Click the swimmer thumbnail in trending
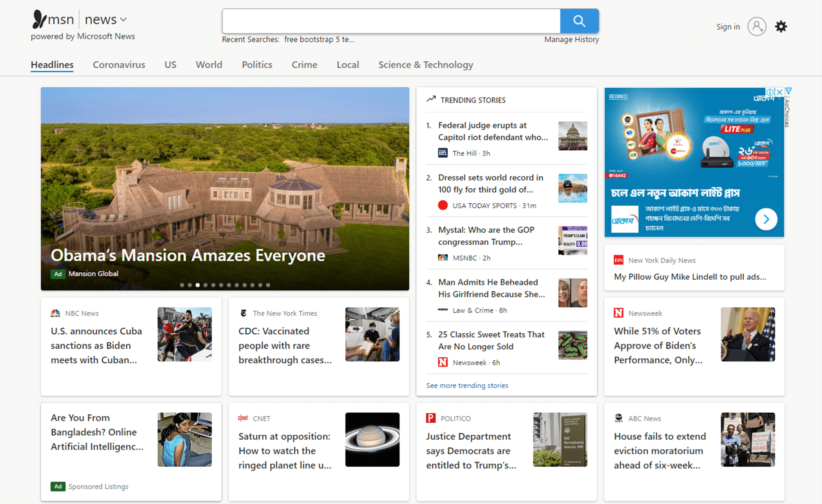 point(573,188)
